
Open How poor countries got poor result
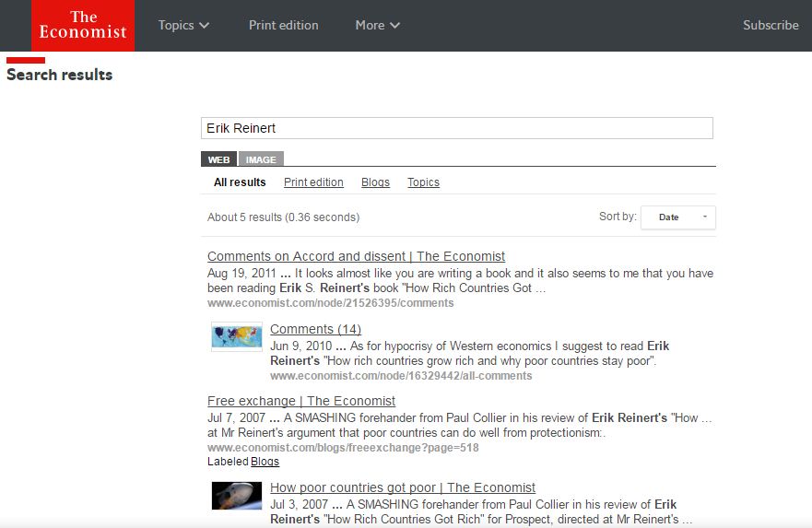tap(403, 487)
